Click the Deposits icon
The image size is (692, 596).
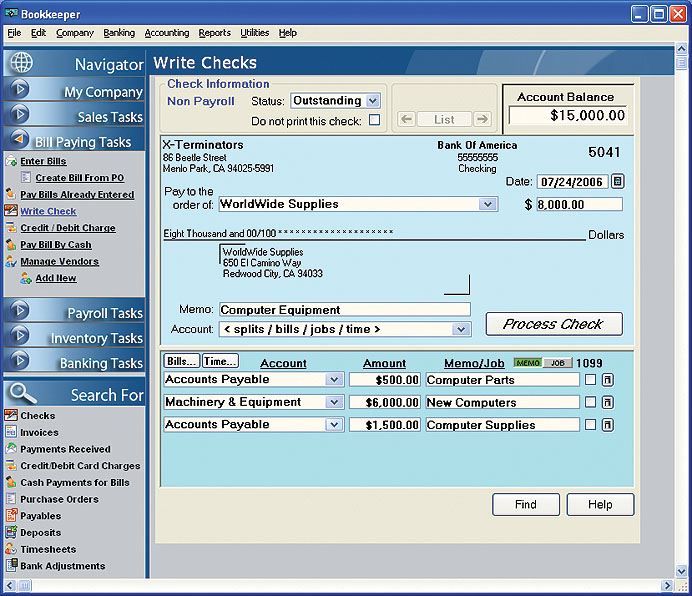point(11,532)
